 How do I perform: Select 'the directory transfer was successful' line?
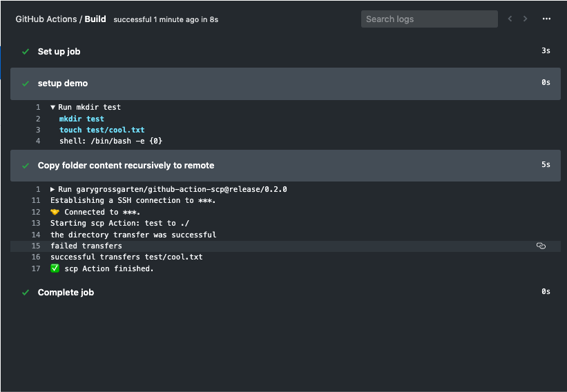coord(133,235)
